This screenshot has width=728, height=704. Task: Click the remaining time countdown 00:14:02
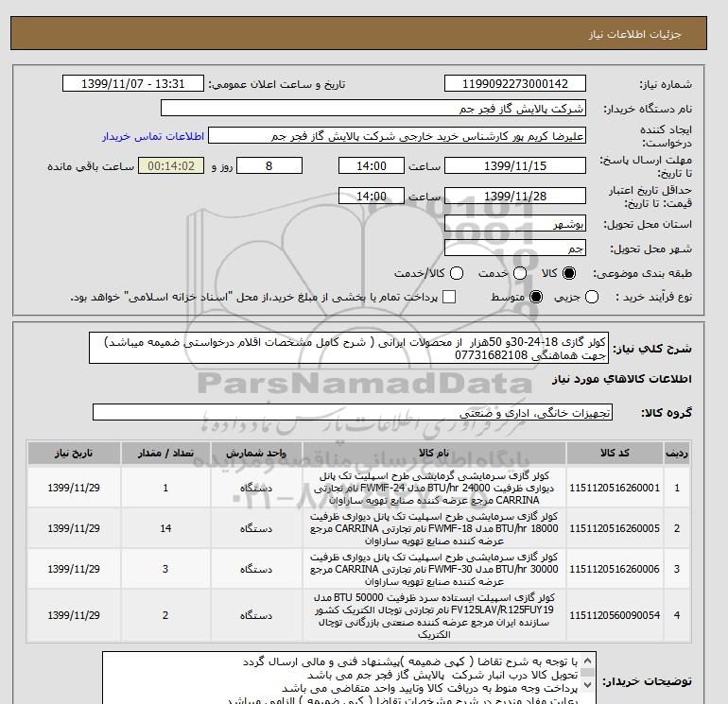coord(171,165)
